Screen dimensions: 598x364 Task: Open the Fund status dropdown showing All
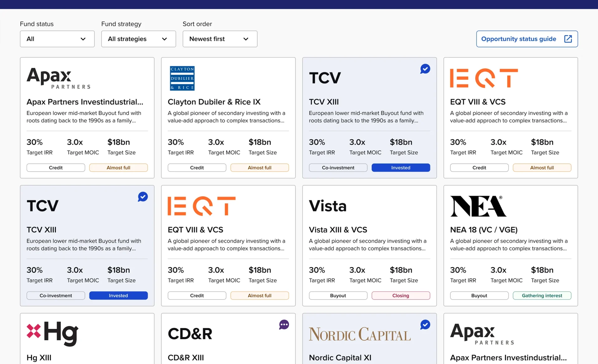(x=57, y=39)
